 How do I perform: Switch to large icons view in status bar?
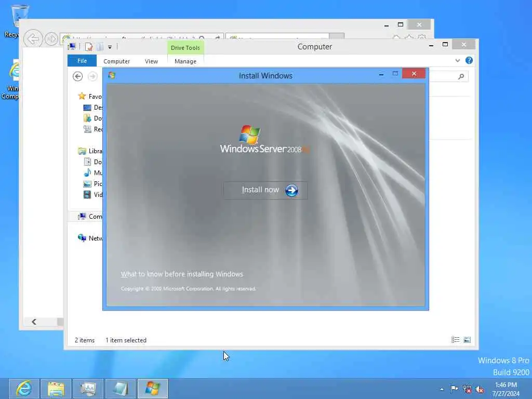tap(467, 340)
